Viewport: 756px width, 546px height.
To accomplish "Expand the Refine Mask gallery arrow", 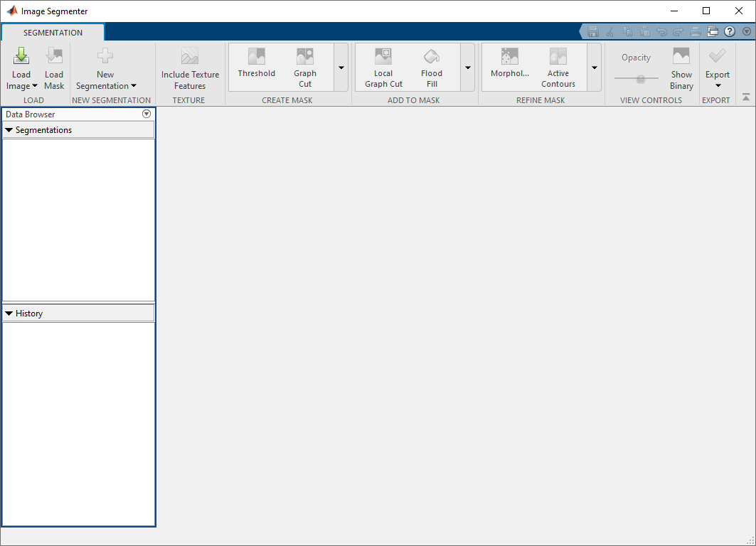I will click(595, 68).
